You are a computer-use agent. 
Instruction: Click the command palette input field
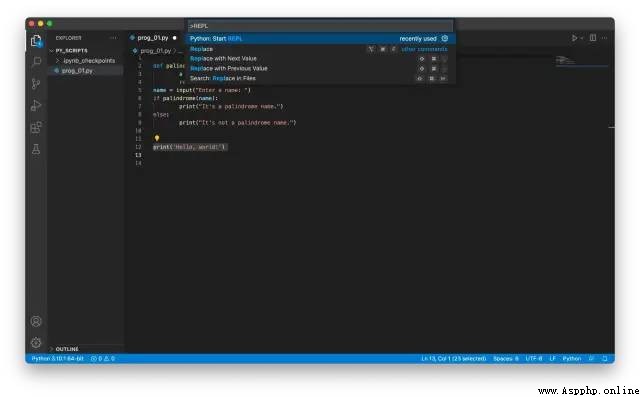321,26
